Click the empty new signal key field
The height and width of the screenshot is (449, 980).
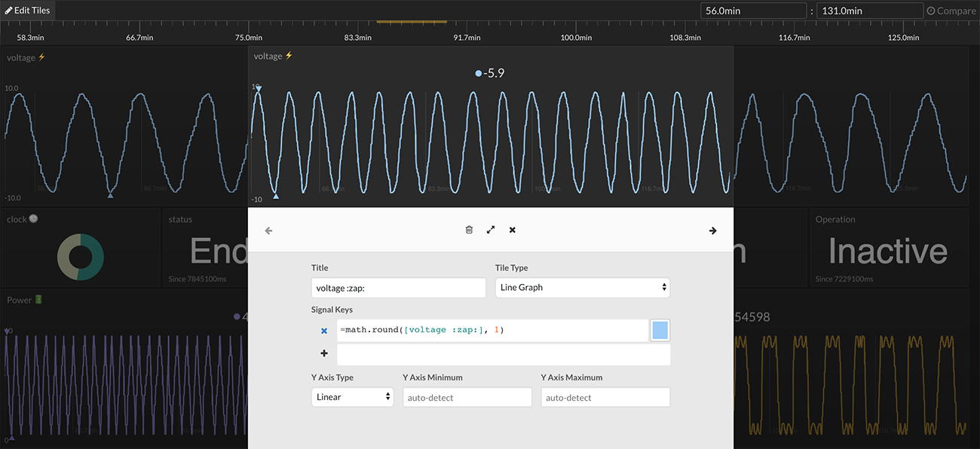click(503, 355)
